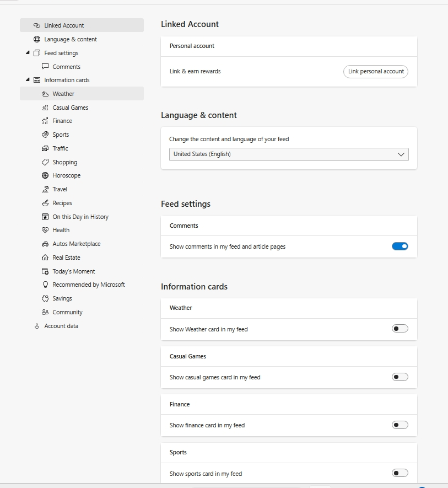Open Recipes from the sidebar
The image size is (448, 488).
(x=62, y=203)
